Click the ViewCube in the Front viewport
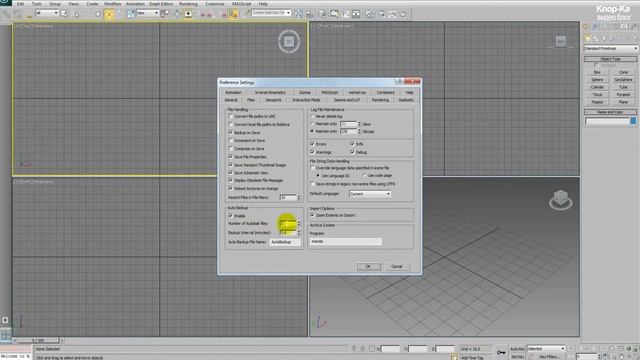The height and width of the screenshot is (360, 640). click(x=561, y=41)
